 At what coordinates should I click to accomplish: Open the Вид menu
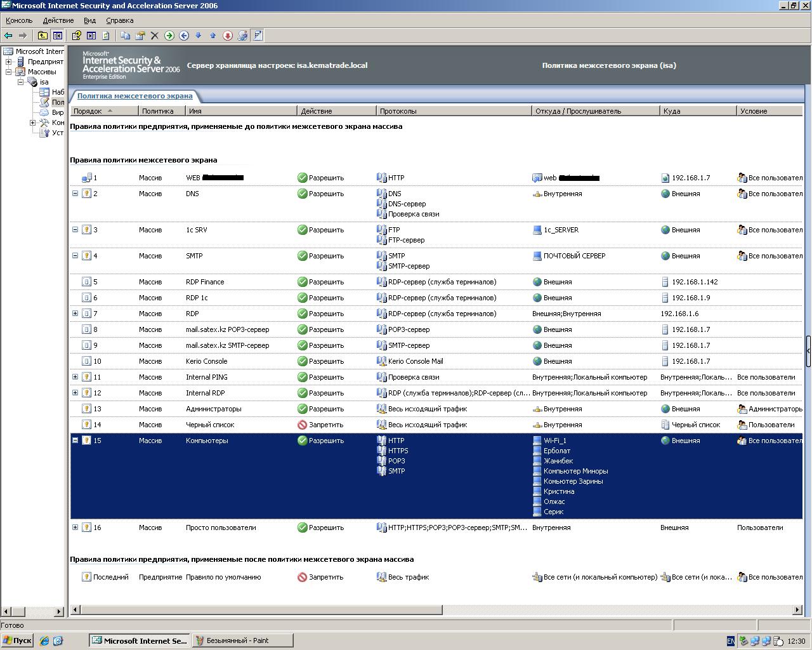[90, 20]
